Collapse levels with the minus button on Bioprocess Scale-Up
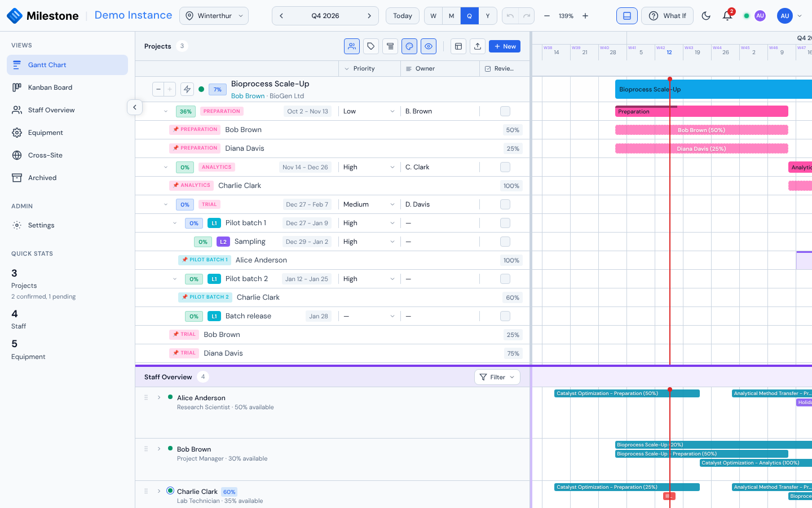Image resolution: width=812 pixels, height=508 pixels. [158, 89]
